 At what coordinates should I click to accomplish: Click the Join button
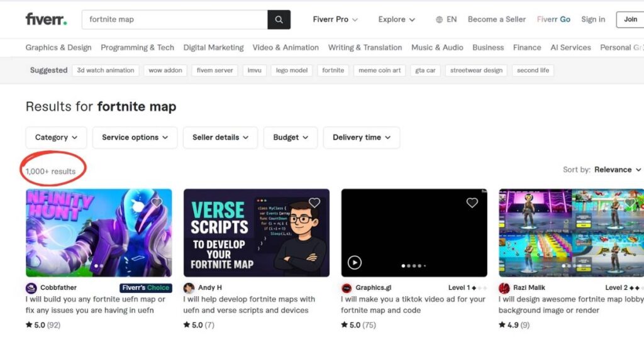630,19
